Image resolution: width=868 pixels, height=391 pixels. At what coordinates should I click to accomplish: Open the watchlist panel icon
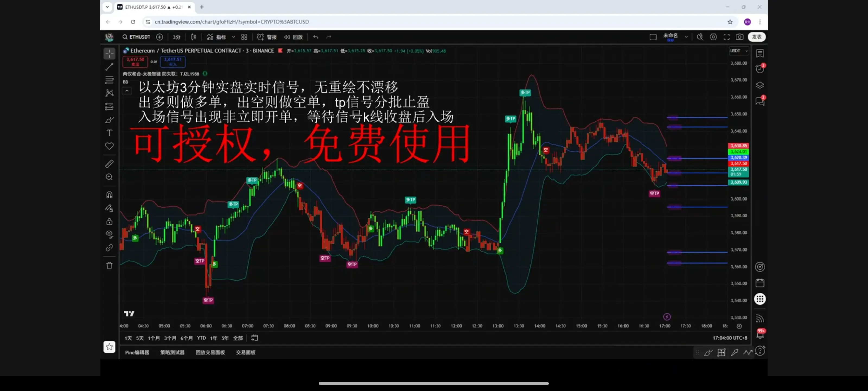tap(760, 53)
